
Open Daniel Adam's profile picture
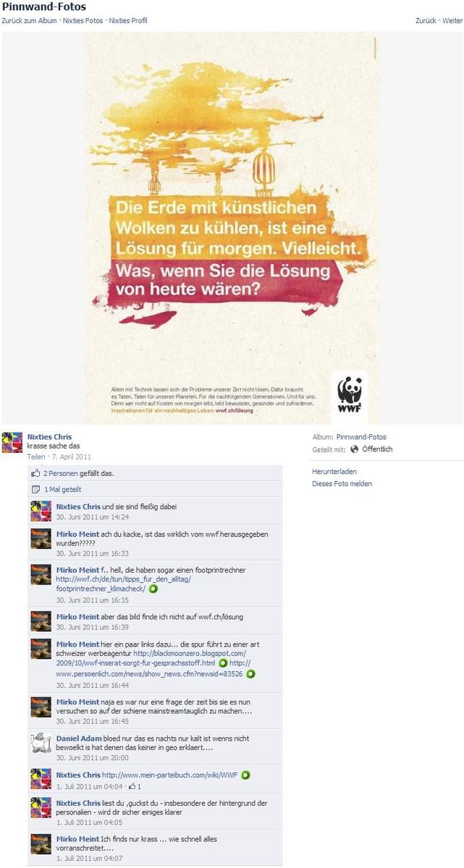(41, 743)
